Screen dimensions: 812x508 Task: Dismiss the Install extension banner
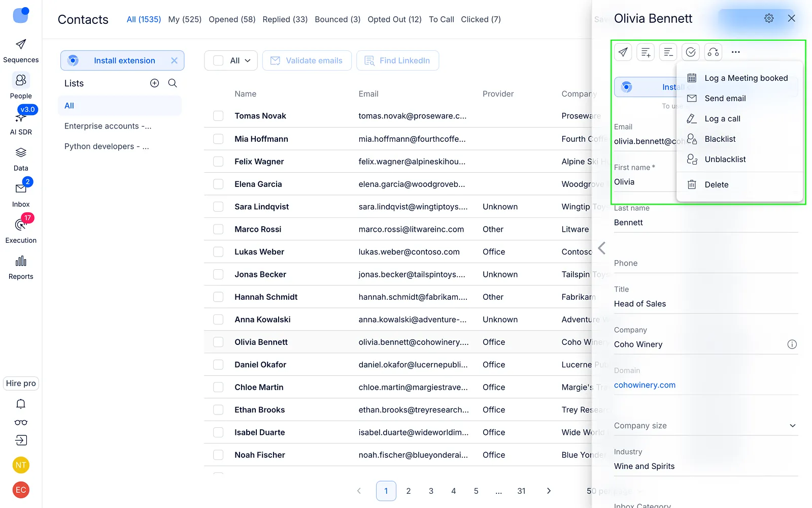pos(174,60)
